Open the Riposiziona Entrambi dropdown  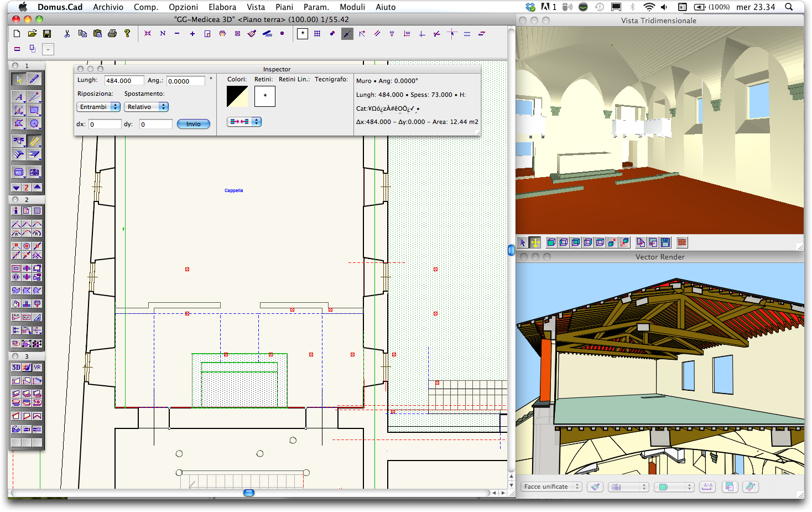(98, 107)
